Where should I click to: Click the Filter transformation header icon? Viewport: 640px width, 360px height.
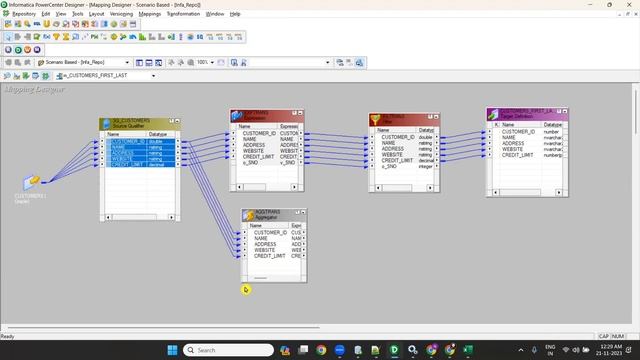tap(376, 119)
